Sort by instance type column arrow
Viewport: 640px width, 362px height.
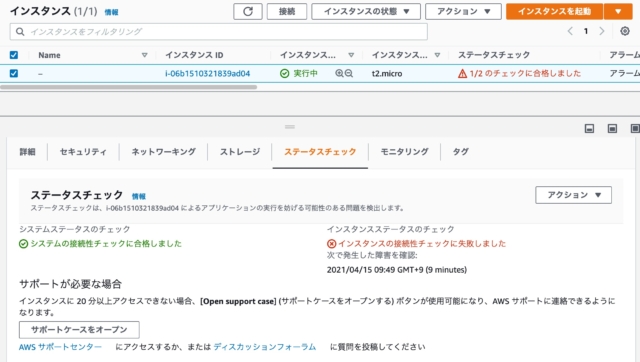pos(437,55)
